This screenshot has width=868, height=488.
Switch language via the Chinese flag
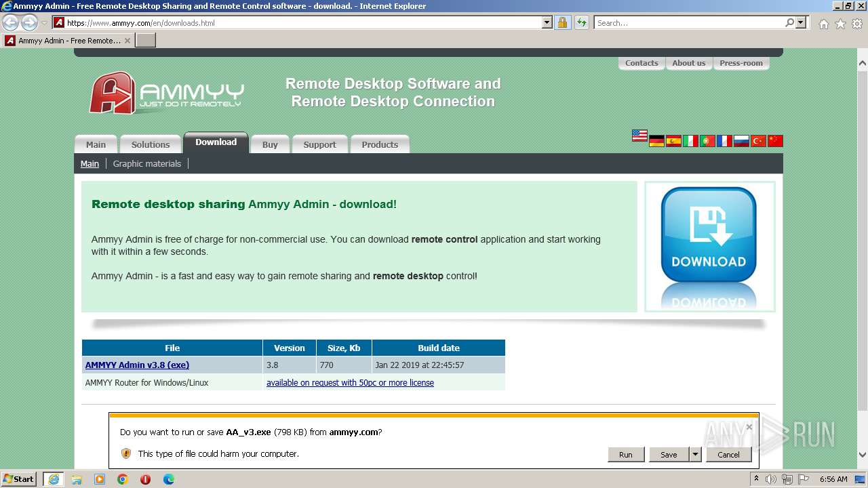(775, 141)
